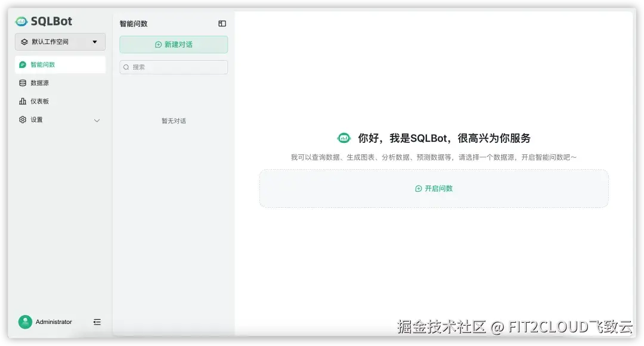Click the SQLBot brand title text

pyautogui.click(x=51, y=21)
